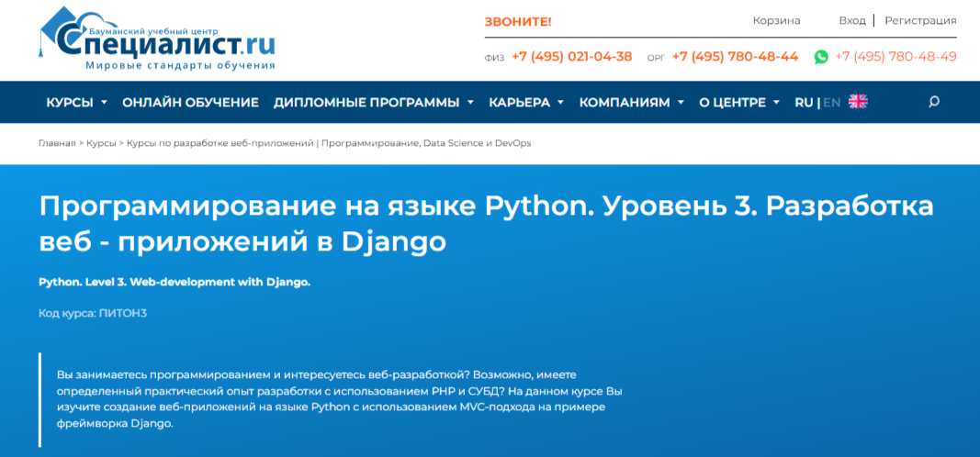980x457 pixels.
Task: Open the ДИПЛОМНЫЕ ПРОГРАММЫ menu item
Action: 366,103
